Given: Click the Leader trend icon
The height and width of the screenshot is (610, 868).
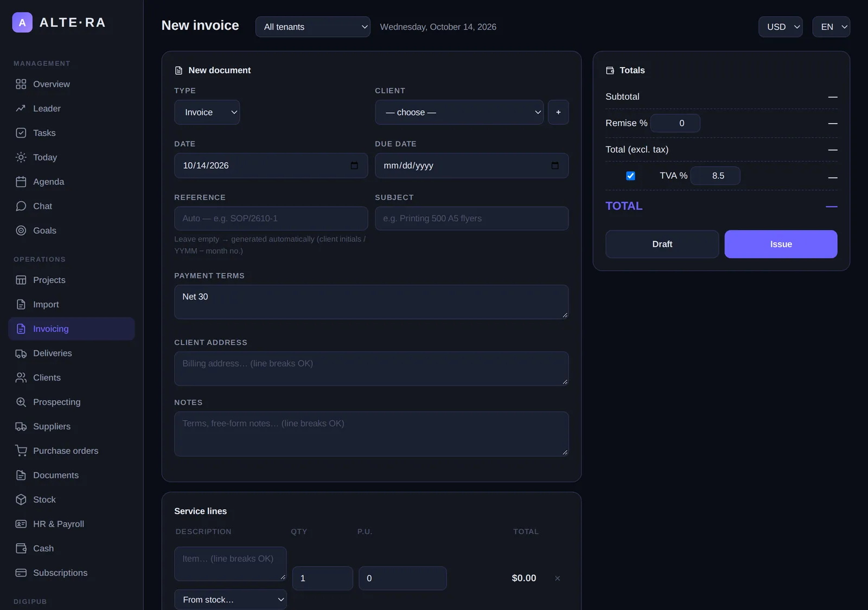Looking at the screenshot, I should click(21, 108).
